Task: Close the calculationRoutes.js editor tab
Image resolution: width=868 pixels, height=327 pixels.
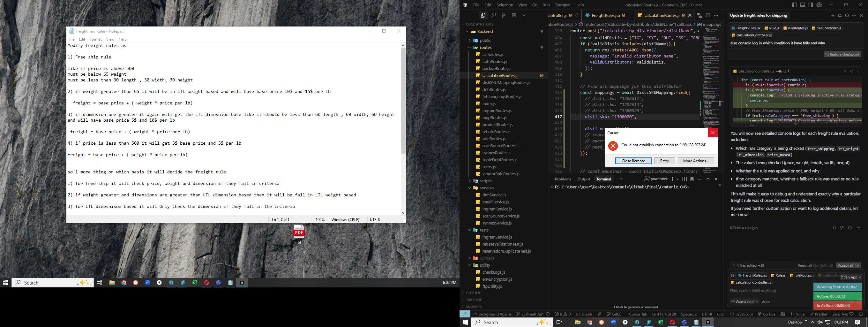Action: 690,15
